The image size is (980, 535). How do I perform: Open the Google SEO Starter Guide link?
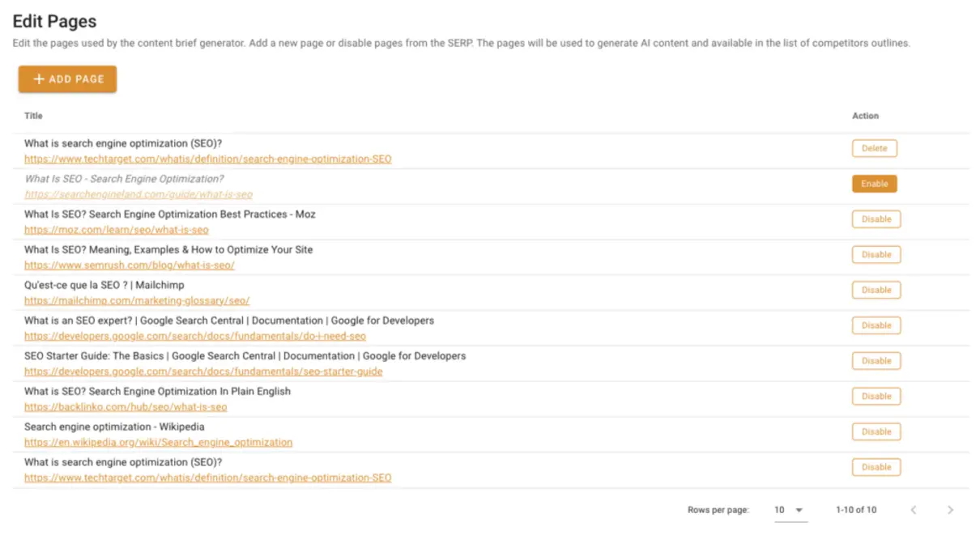(x=202, y=372)
